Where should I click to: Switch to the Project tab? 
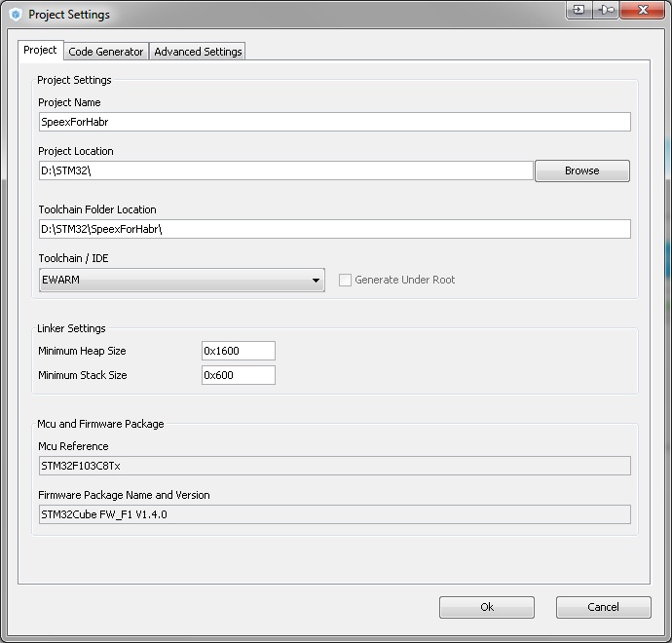coord(40,50)
